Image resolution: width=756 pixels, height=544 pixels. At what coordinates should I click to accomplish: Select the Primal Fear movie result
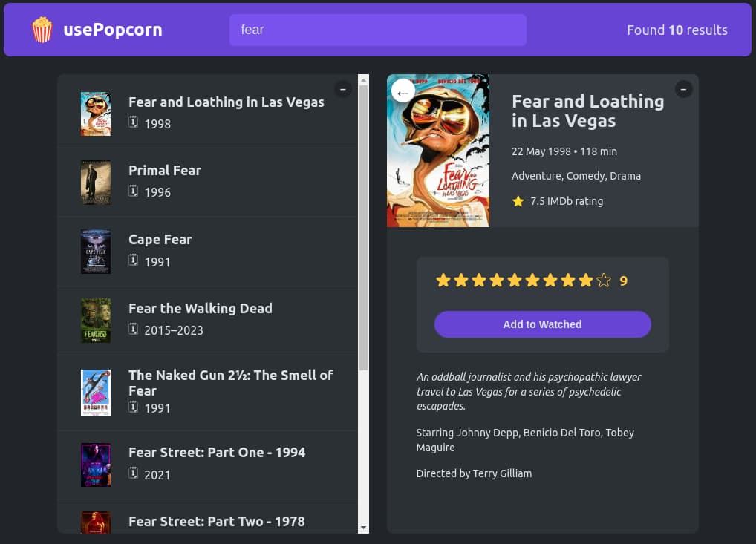[x=207, y=182]
